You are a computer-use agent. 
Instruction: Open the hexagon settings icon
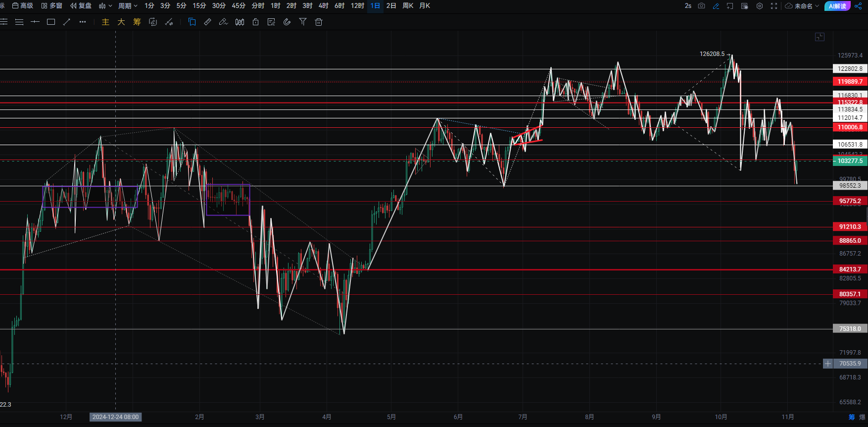760,6
